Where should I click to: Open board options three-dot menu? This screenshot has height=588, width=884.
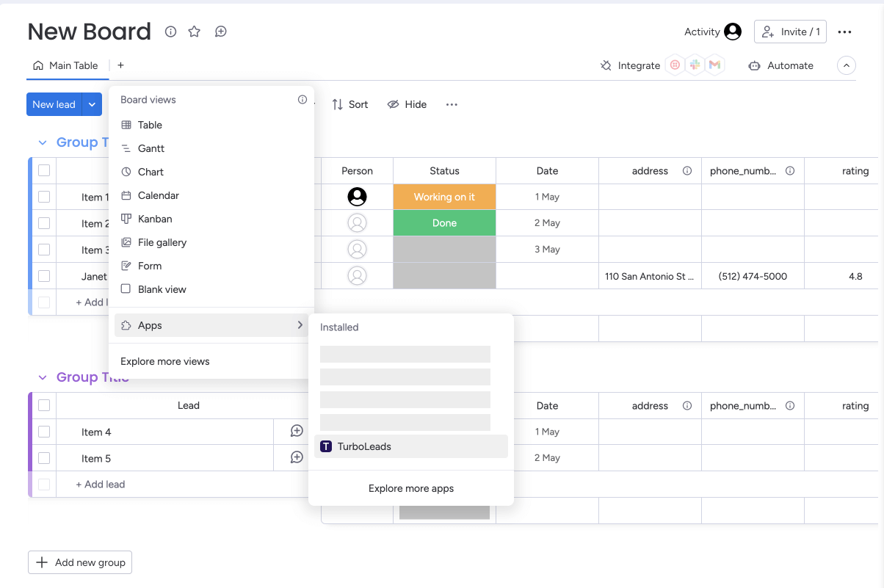[844, 32]
